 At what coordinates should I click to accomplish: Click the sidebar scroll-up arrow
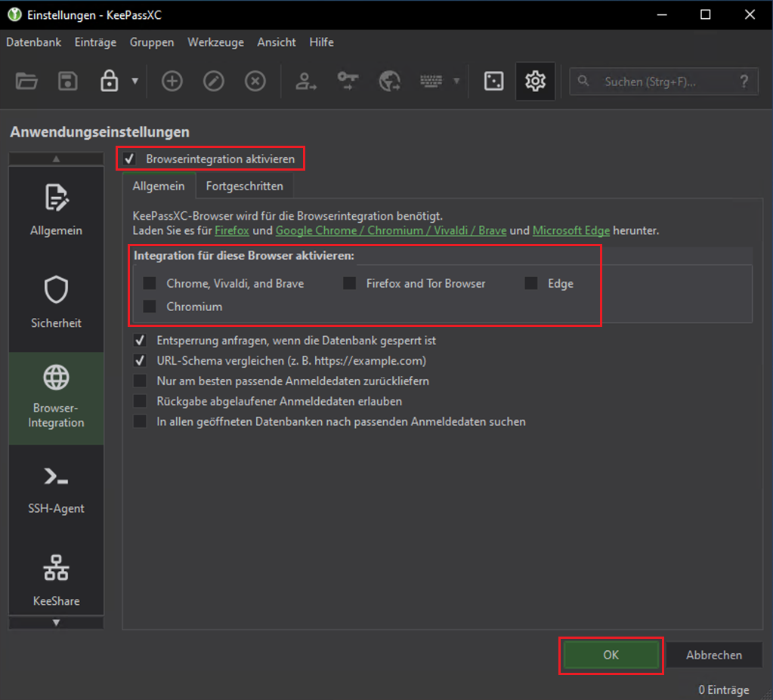(56, 159)
